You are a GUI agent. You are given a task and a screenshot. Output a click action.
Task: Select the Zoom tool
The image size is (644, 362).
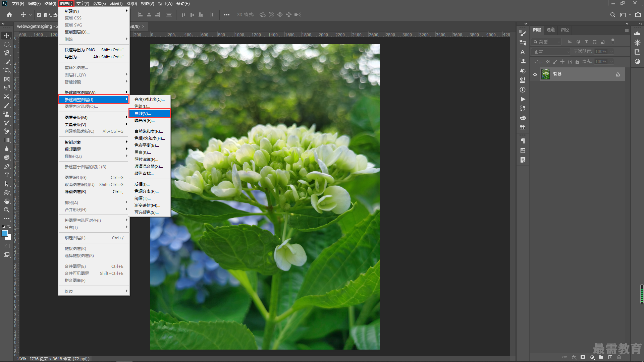[x=7, y=210]
